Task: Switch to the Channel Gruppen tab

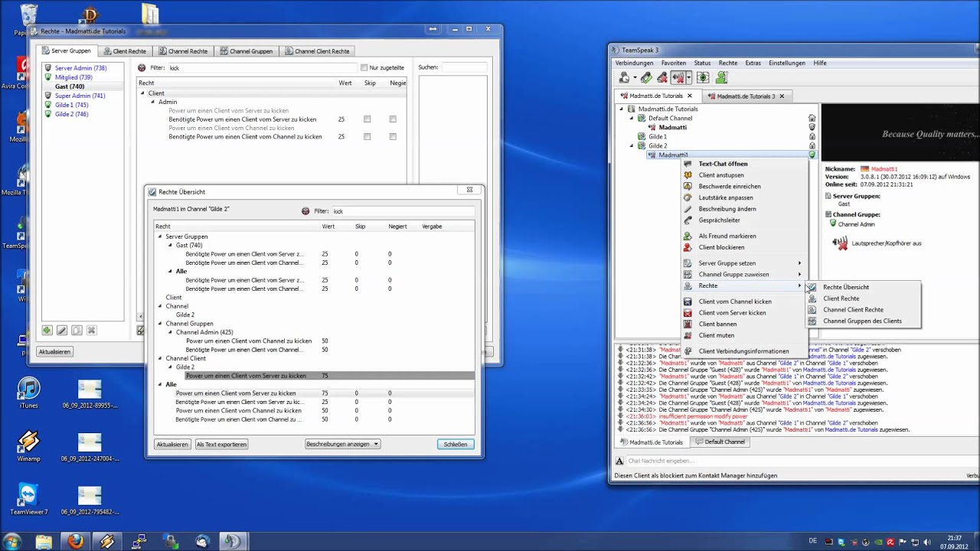Action: [246, 51]
